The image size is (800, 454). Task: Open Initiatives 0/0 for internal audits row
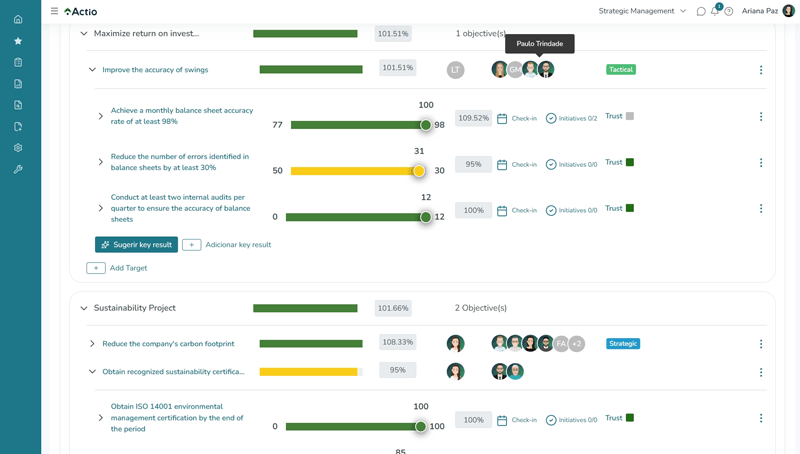(571, 210)
